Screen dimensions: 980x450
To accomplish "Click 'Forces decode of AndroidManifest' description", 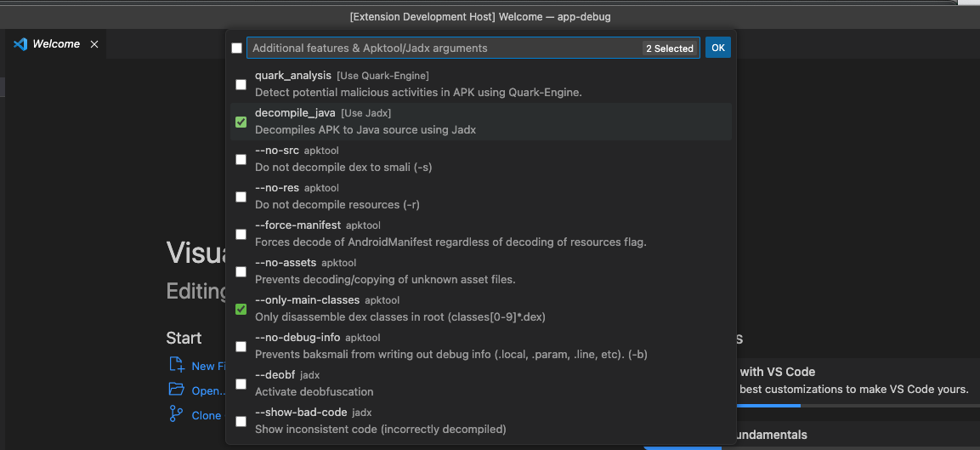I will coord(450,242).
